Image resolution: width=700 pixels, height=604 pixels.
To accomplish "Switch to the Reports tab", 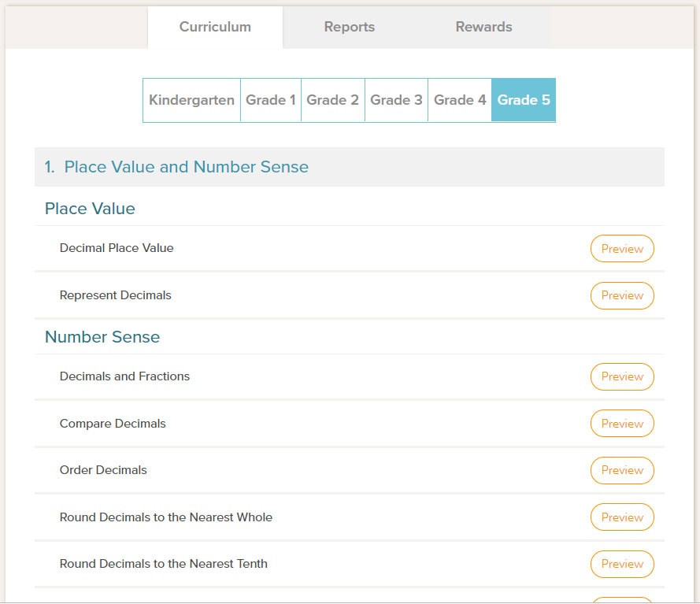I will (349, 26).
